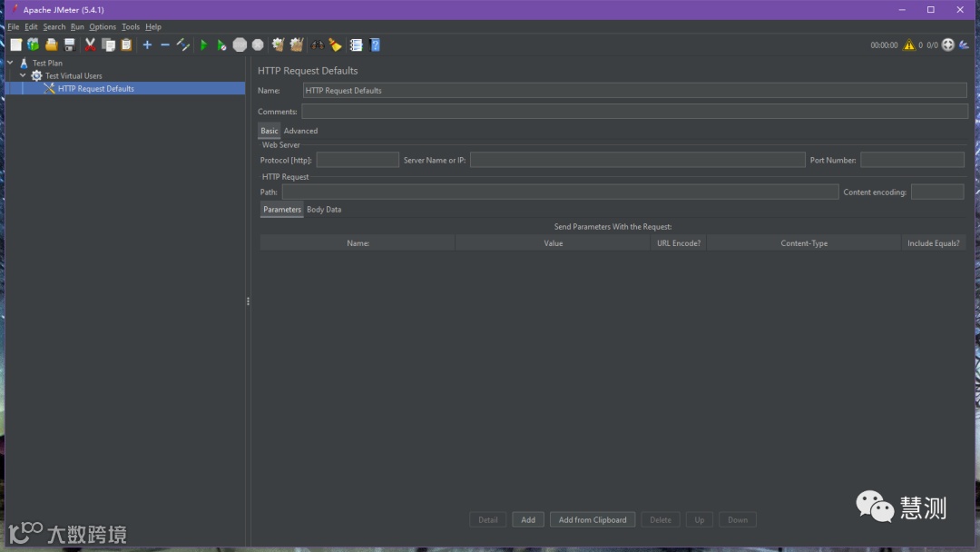
Task: Open the Edit menu
Action: 31,27
